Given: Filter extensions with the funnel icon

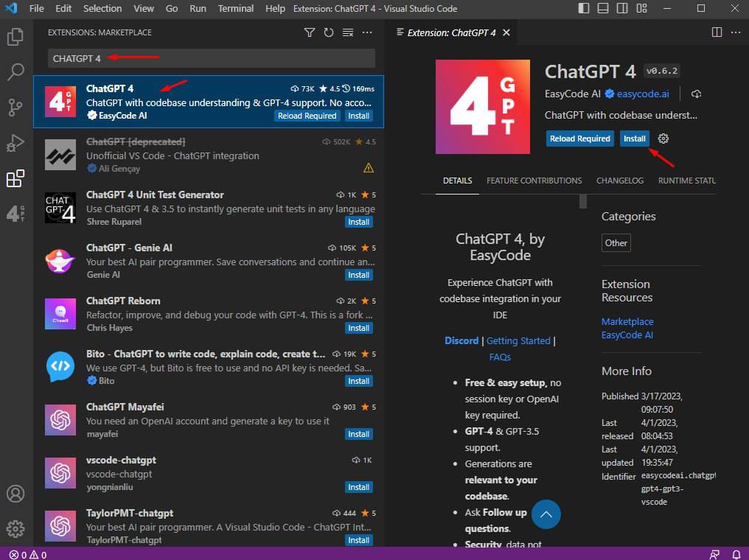Looking at the screenshot, I should [310, 32].
